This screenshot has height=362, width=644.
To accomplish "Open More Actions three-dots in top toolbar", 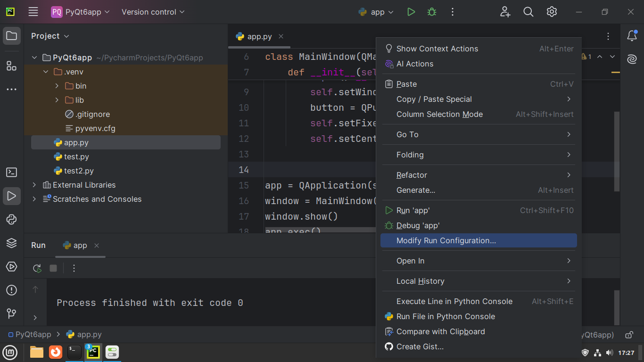I will [453, 12].
